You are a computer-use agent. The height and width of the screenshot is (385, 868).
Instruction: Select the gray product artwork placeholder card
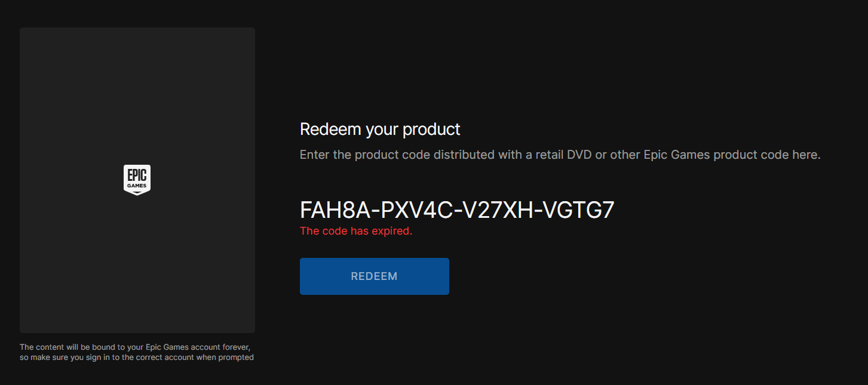(137, 180)
